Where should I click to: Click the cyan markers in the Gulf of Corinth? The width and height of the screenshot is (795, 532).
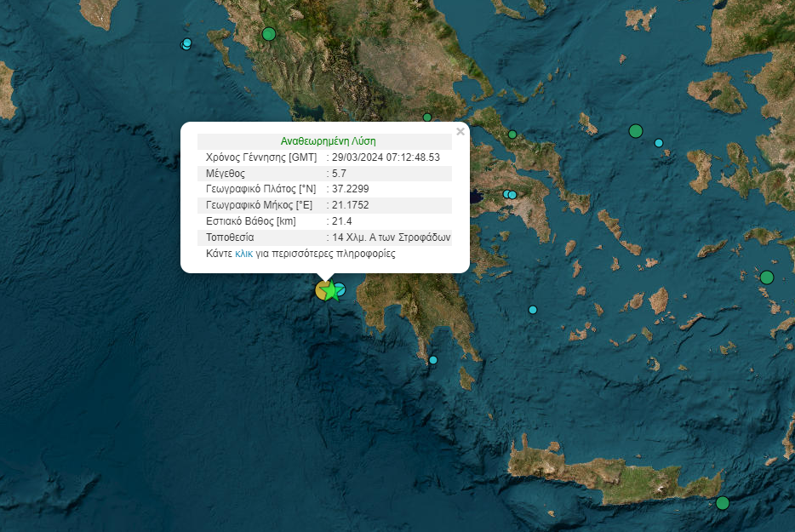[x=510, y=194]
